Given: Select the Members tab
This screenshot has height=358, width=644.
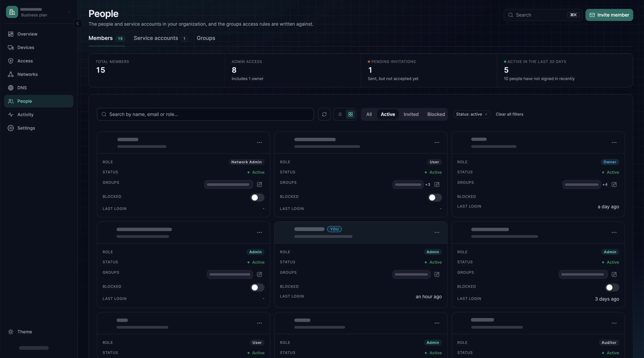Looking at the screenshot, I should coord(106,38).
